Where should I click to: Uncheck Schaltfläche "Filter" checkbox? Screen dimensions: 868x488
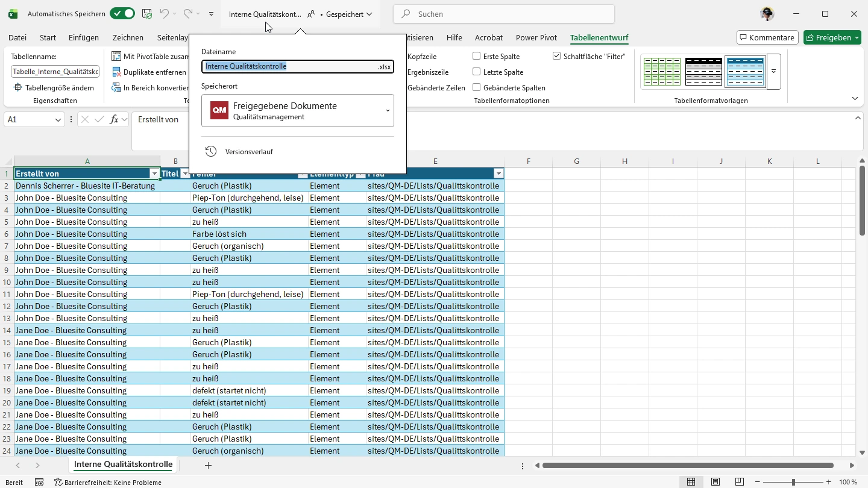(x=556, y=56)
